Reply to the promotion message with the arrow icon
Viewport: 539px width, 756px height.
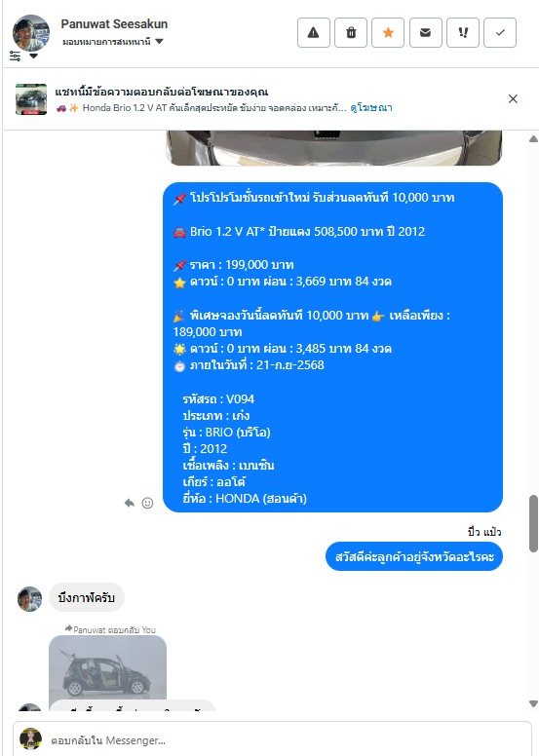pyautogui.click(x=129, y=503)
